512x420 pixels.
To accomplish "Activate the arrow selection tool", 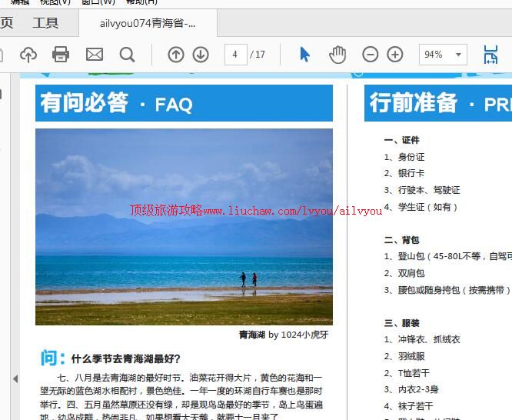I will pos(305,55).
